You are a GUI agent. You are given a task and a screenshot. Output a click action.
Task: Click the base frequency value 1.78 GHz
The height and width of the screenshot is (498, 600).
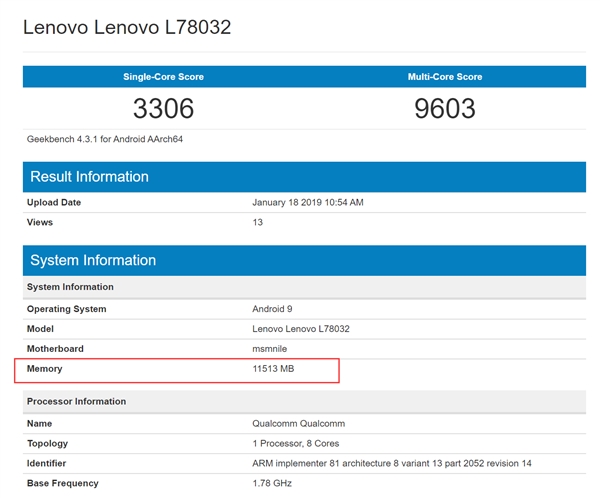point(272,483)
